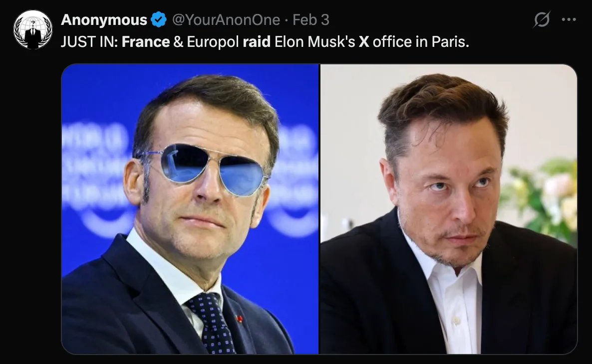Click the bold 'X' in the post text
This screenshot has height=364, width=592.
363,42
